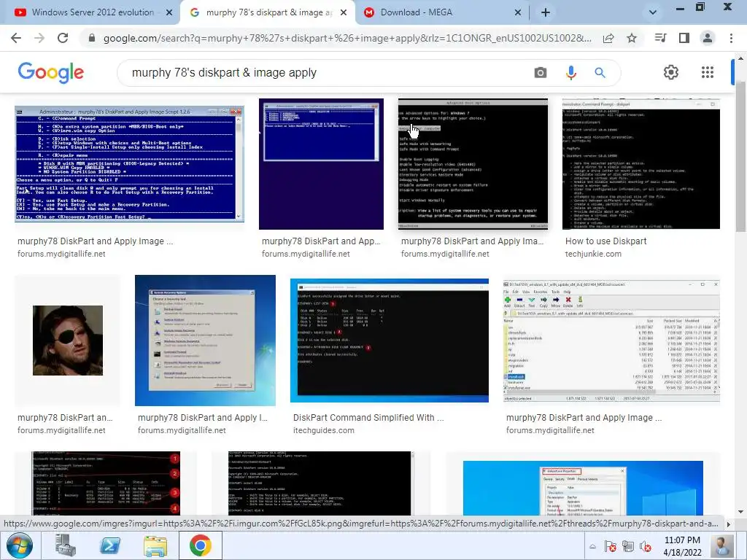Open the Action Center flag icon
The image size is (747, 560).
611,546
